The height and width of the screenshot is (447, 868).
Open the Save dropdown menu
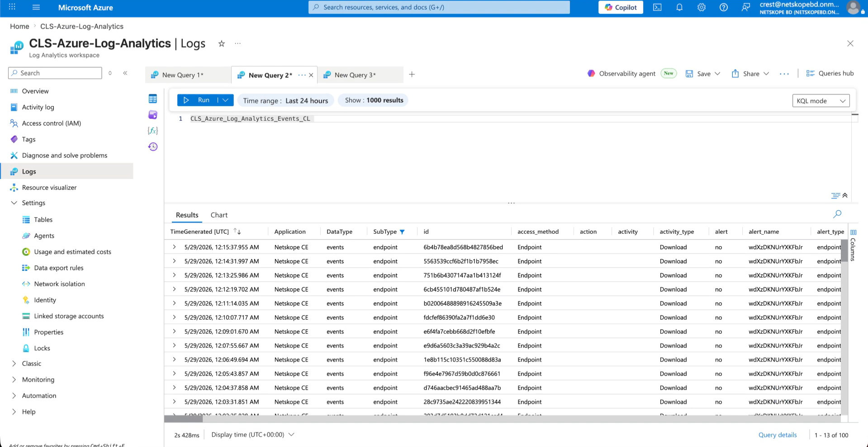[x=717, y=74]
